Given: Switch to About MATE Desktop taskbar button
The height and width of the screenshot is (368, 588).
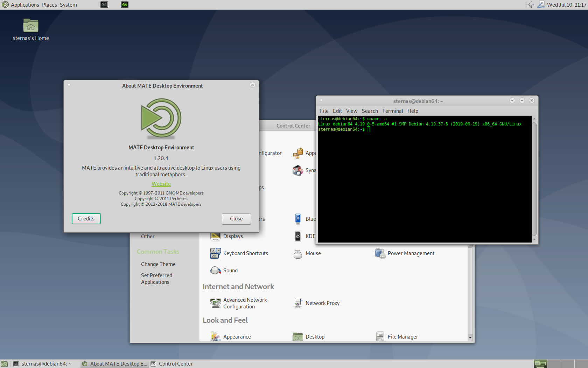Looking at the screenshot, I should [x=114, y=364].
